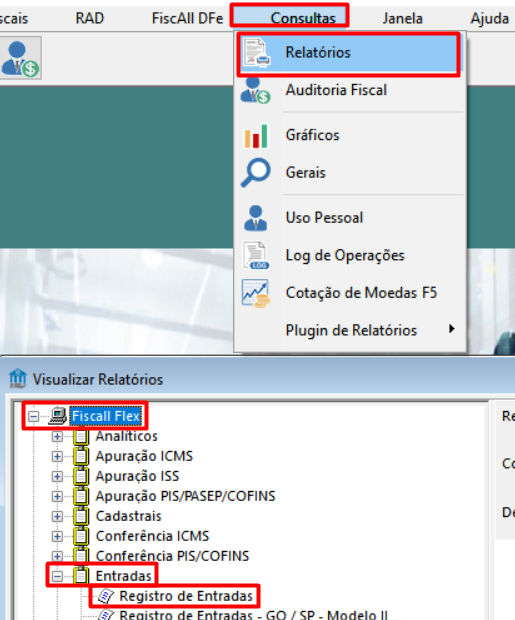
Task: Collapse the Fiscall Flex root node
Action: point(34,416)
